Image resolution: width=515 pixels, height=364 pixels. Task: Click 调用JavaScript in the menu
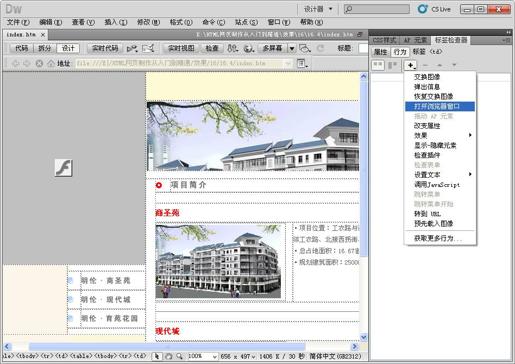click(x=440, y=184)
